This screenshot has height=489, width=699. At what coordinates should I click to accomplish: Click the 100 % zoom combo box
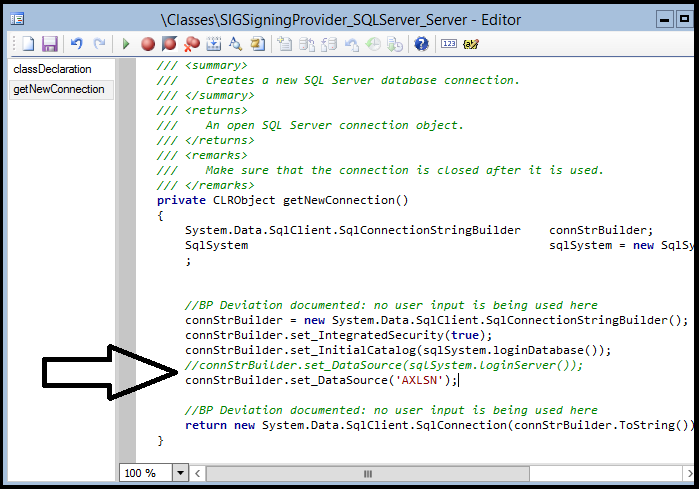click(x=145, y=472)
